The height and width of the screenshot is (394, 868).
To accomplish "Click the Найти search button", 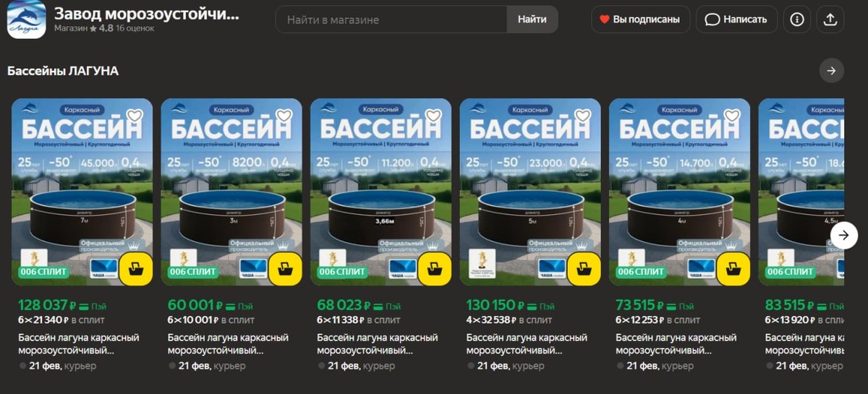I will click(532, 20).
